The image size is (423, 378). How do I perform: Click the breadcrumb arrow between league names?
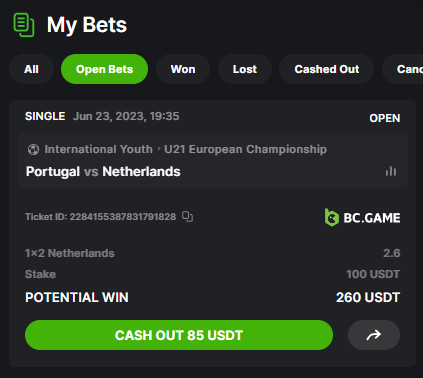159,149
